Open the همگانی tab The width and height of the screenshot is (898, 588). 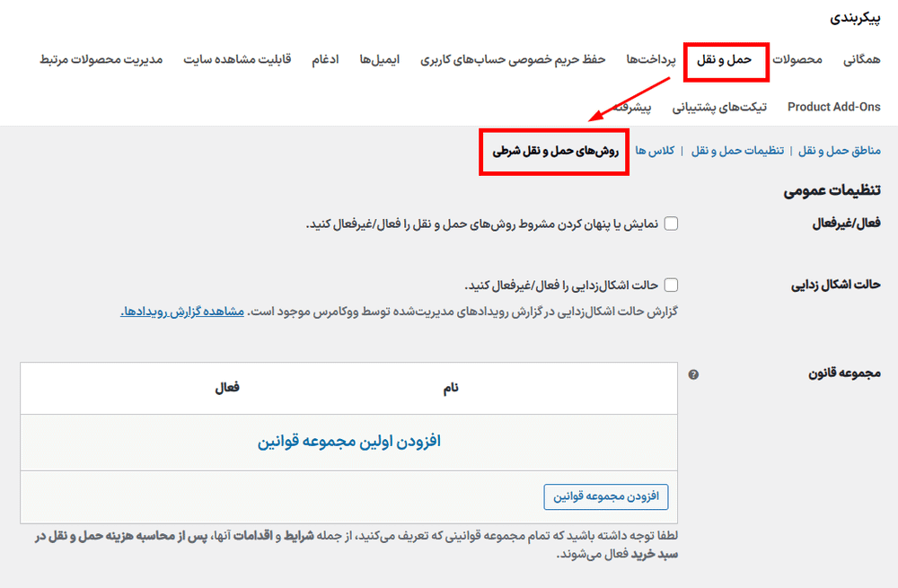861,59
